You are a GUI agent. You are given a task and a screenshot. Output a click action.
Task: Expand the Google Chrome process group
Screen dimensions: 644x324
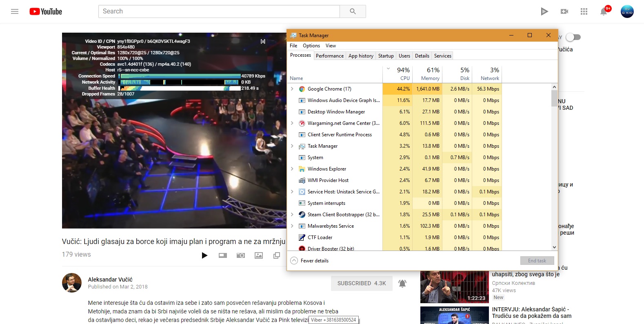point(292,89)
